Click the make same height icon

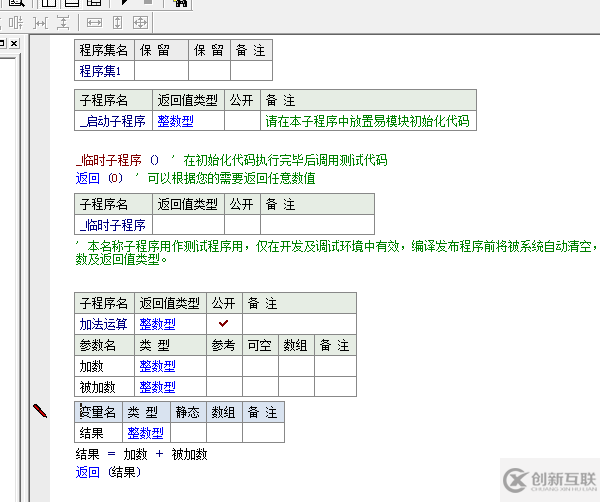pyautogui.click(x=117, y=23)
